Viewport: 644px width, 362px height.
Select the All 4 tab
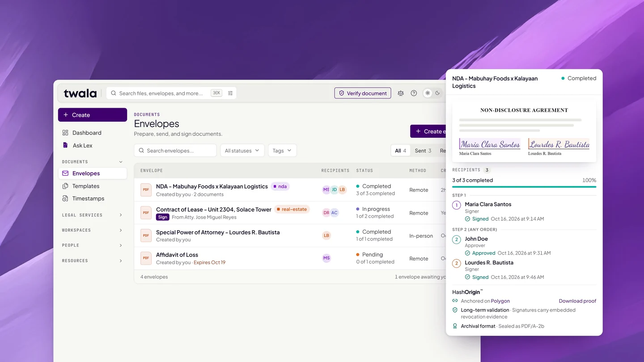coord(401,151)
